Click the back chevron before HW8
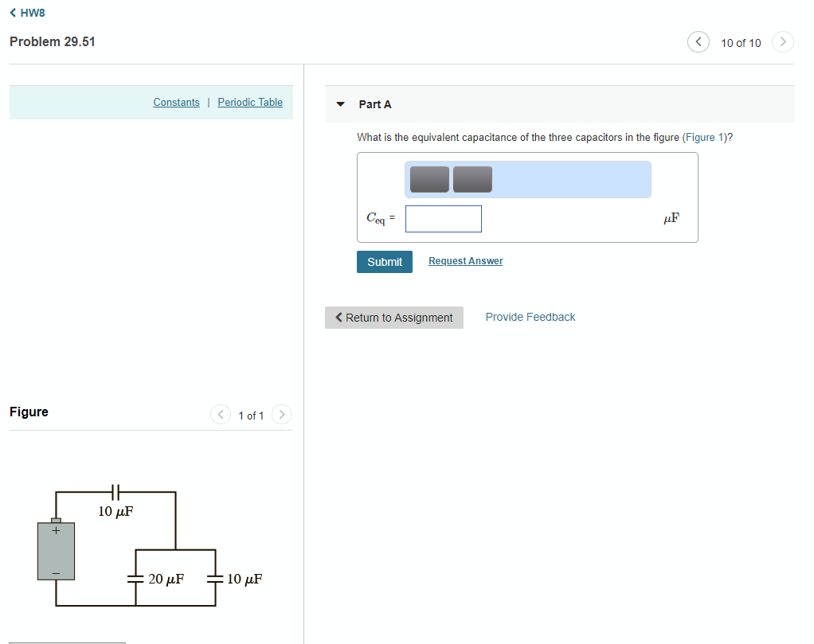814x644 pixels. (13, 12)
